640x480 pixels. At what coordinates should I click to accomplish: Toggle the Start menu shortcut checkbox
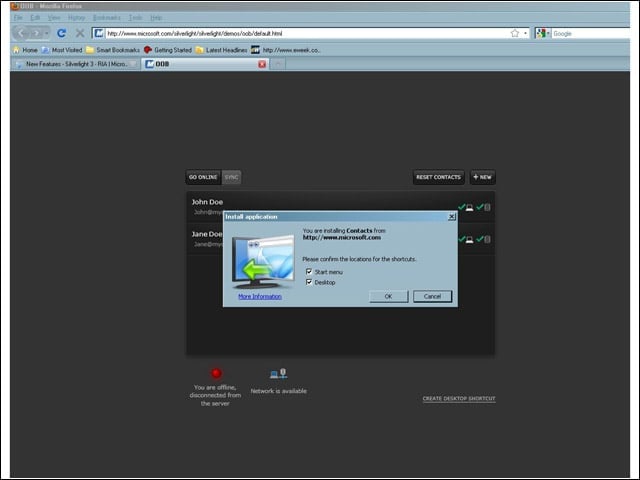(x=309, y=271)
